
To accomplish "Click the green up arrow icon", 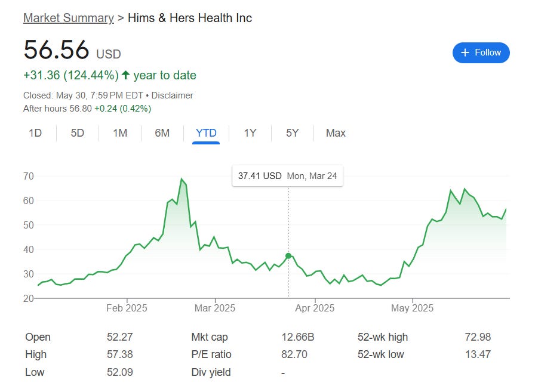I will pyautogui.click(x=125, y=75).
